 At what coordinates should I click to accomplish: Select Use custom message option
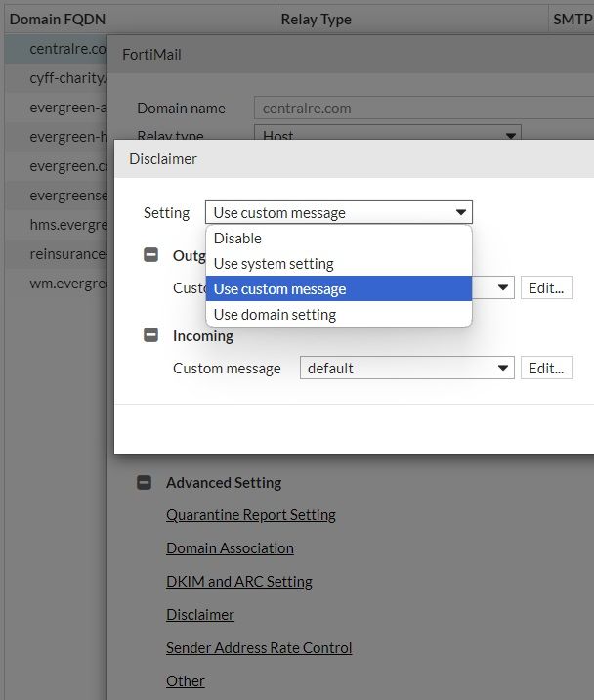click(x=279, y=289)
